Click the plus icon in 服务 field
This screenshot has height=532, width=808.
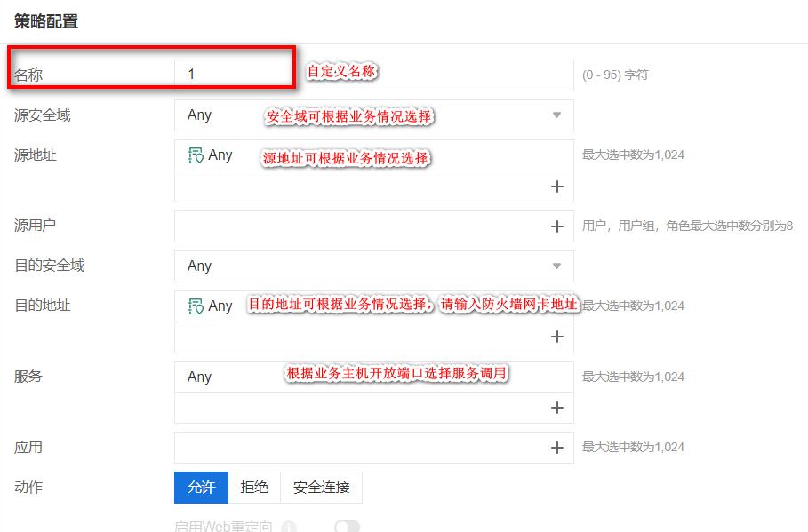click(557, 408)
